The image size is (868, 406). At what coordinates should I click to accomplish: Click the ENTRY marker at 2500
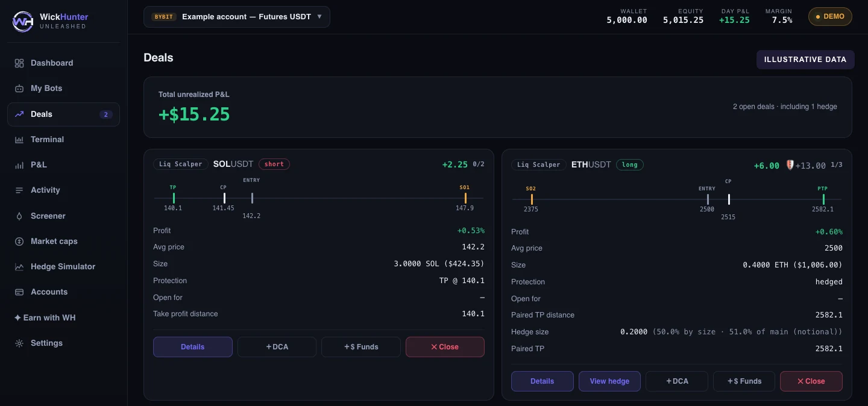[x=707, y=199]
